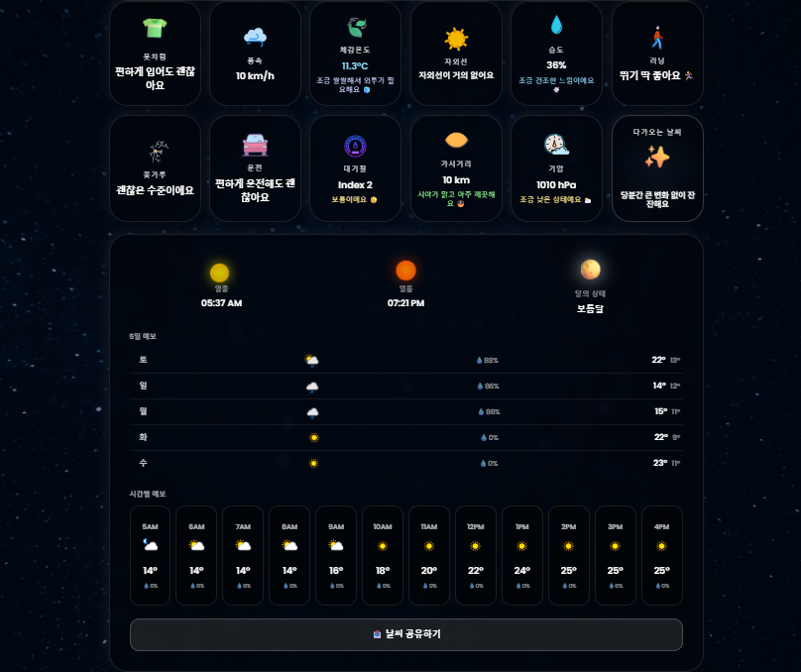Click the moon-cloud icon in the 5AM card
The height and width of the screenshot is (672, 801).
[151, 545]
